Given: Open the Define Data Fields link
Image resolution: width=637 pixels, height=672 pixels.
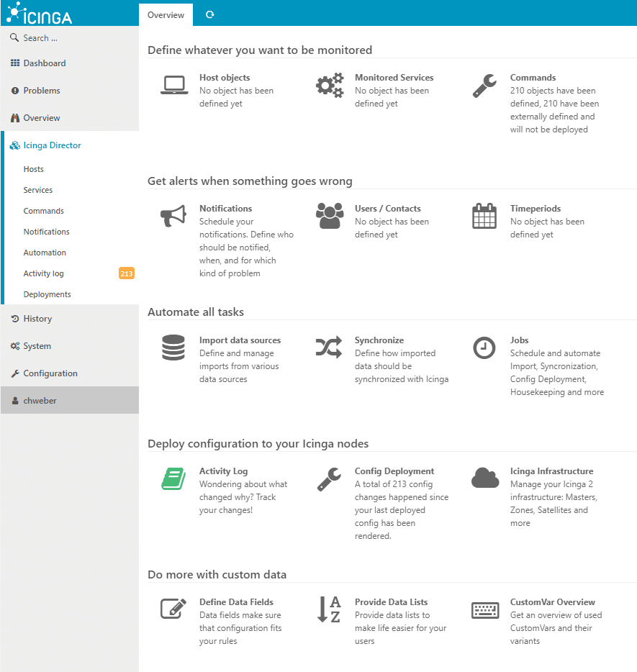Looking at the screenshot, I should [236, 602].
